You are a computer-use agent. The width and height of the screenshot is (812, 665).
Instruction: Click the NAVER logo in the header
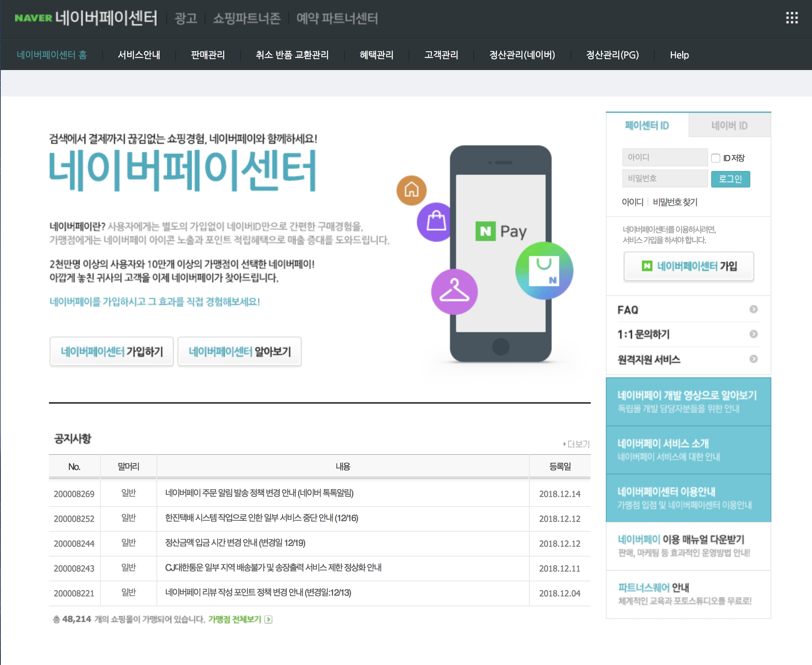click(x=33, y=18)
